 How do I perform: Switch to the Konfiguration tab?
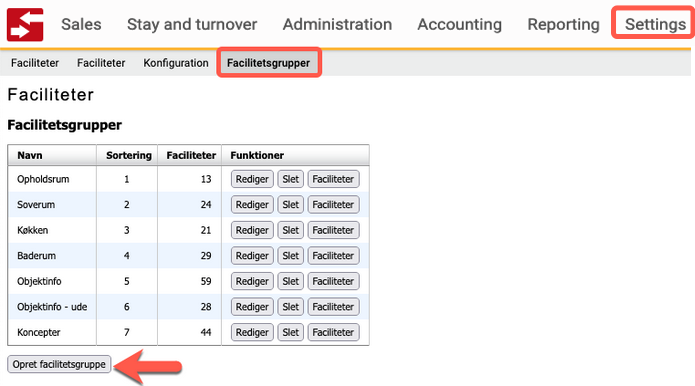[176, 63]
